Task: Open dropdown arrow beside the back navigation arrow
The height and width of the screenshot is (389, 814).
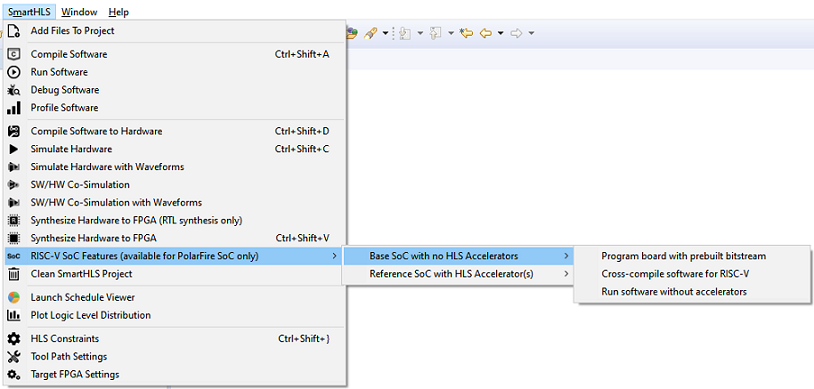Action: click(500, 33)
